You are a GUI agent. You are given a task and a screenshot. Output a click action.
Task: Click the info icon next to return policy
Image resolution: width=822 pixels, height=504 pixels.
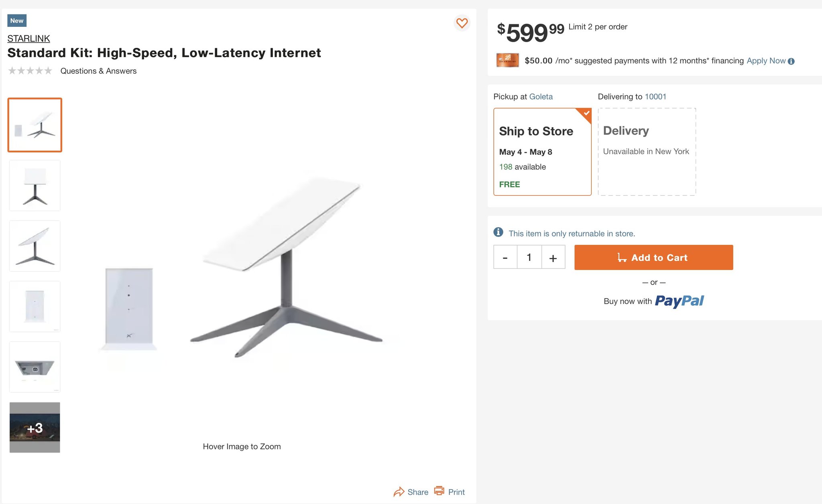click(x=498, y=232)
